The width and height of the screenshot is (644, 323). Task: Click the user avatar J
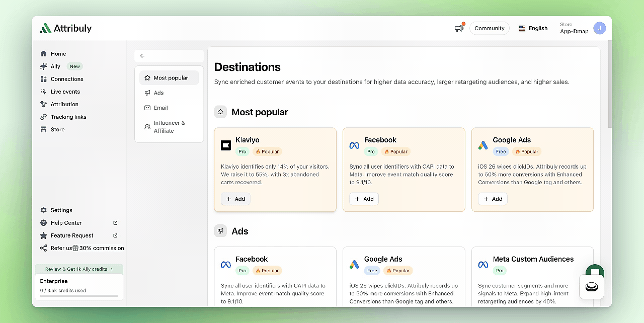tap(599, 28)
